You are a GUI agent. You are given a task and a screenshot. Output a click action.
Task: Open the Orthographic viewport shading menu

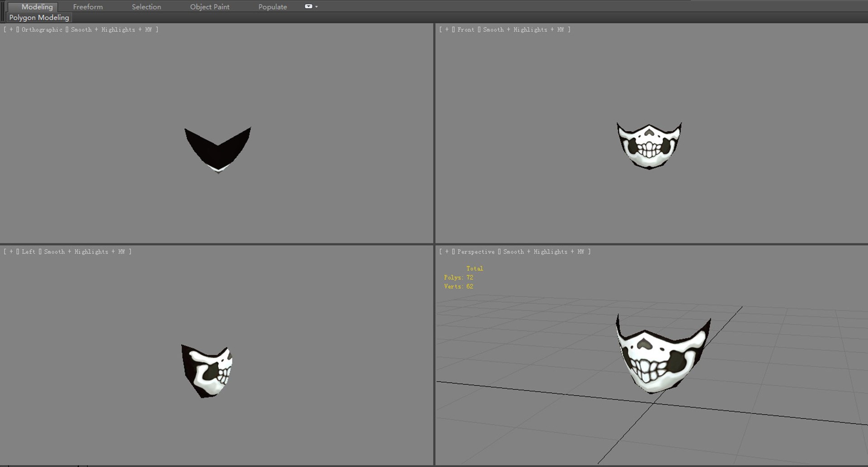tap(111, 29)
